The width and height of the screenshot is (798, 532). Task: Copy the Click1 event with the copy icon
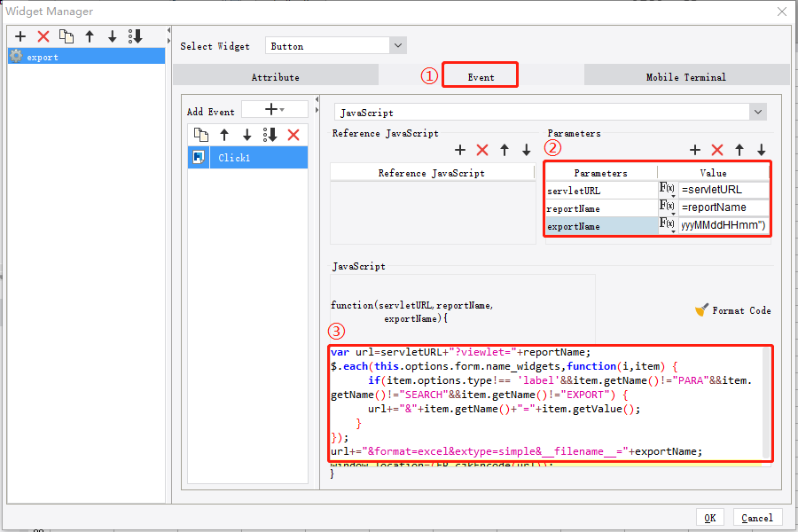(199, 134)
